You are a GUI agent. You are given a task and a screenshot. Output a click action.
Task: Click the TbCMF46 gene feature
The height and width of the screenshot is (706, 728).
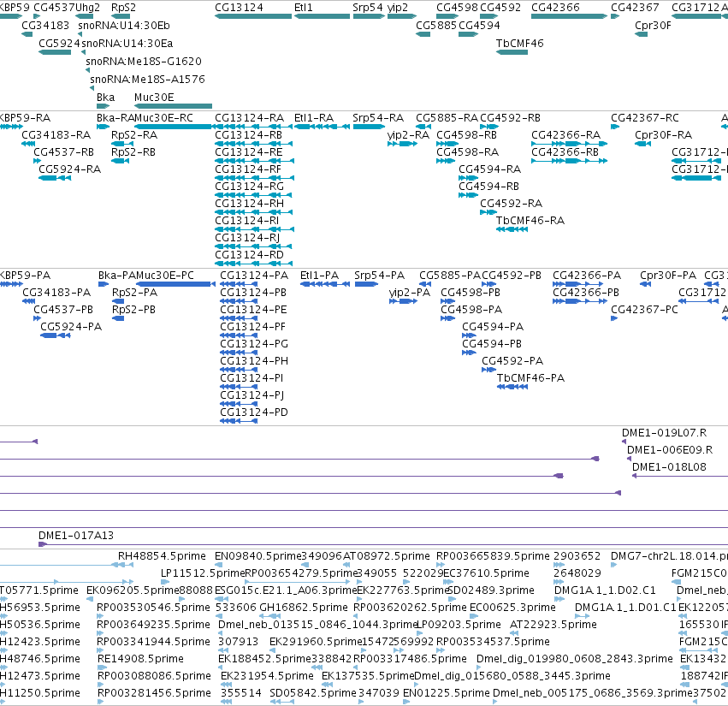tap(512, 52)
